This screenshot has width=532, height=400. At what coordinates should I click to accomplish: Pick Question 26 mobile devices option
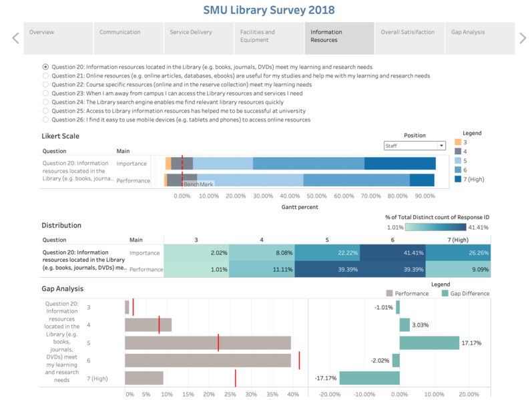click(45, 120)
